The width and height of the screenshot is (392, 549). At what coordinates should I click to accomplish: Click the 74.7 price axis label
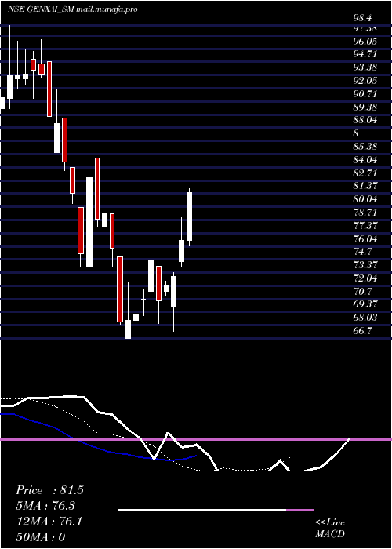tap(363, 252)
